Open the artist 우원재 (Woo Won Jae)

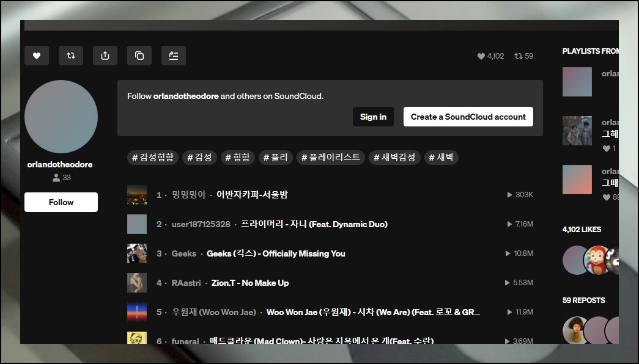coord(214,312)
